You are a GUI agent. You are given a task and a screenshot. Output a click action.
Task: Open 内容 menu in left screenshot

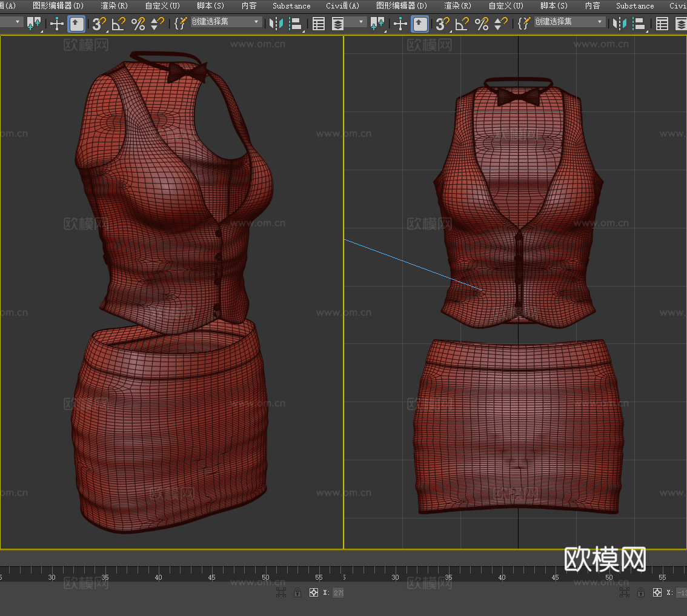[249, 5]
